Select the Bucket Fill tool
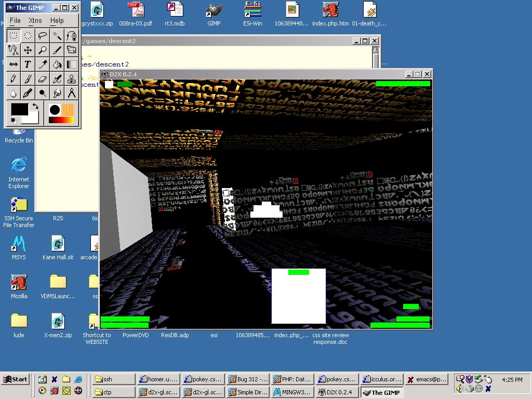The width and height of the screenshot is (532, 399). coord(57,64)
